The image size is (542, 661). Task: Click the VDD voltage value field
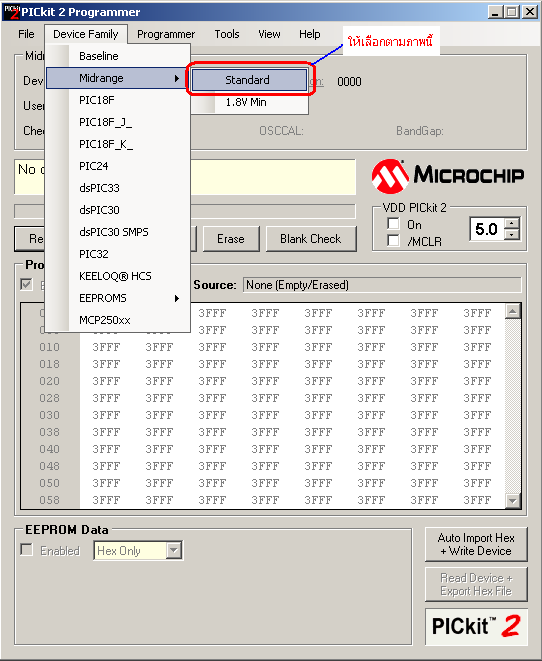click(487, 229)
